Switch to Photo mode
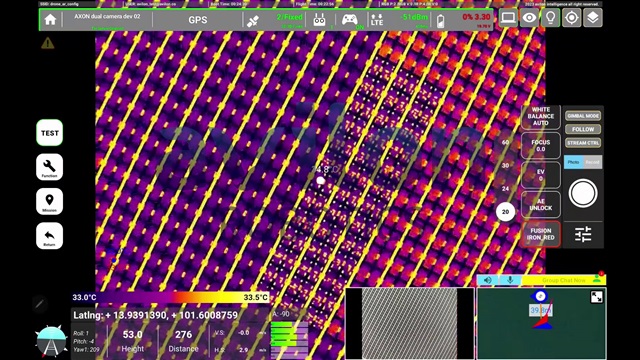Image resolution: width=640 pixels, height=360 pixels. (x=573, y=162)
